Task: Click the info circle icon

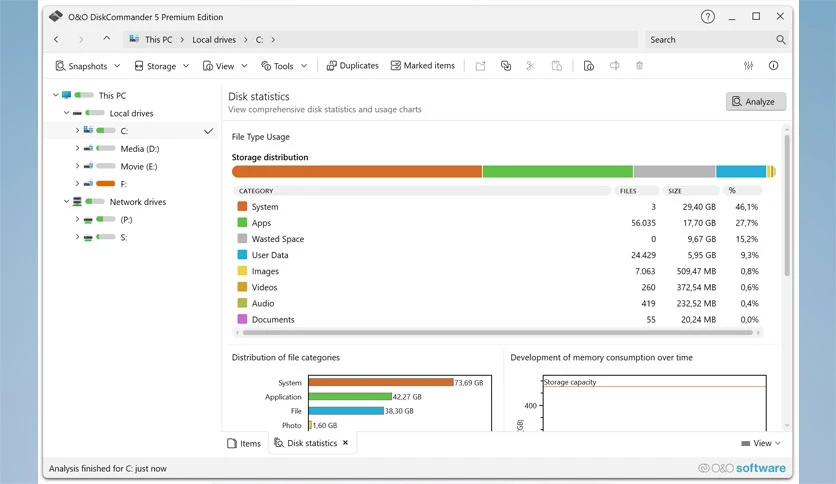Action: click(x=773, y=66)
